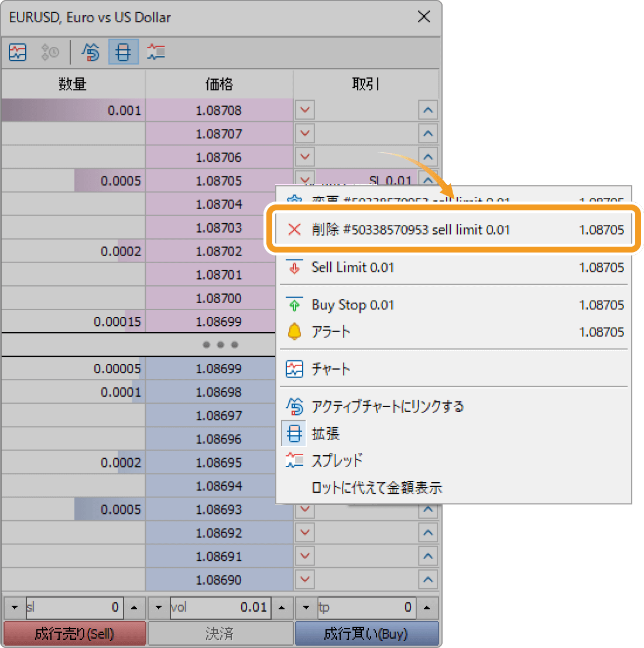Close the EURUSD depth of market window

click(x=424, y=17)
